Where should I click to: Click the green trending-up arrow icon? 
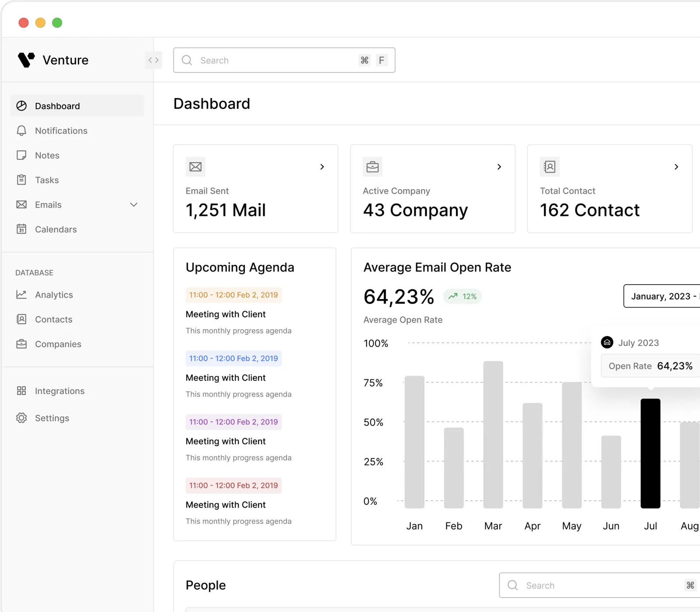[453, 296]
